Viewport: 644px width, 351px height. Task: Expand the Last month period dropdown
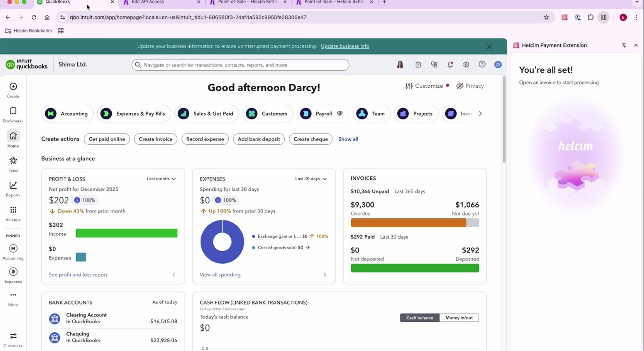click(x=161, y=179)
